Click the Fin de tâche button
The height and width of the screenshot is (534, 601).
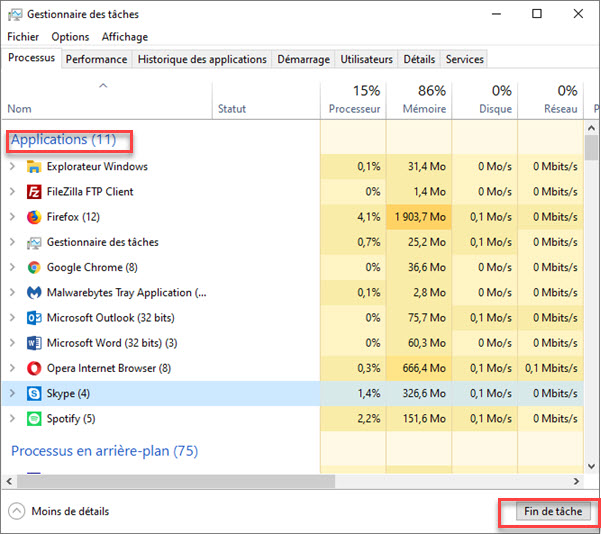point(553,511)
